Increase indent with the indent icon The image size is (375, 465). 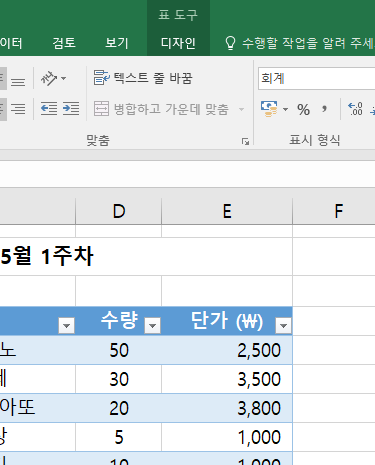pyautogui.click(x=71, y=109)
